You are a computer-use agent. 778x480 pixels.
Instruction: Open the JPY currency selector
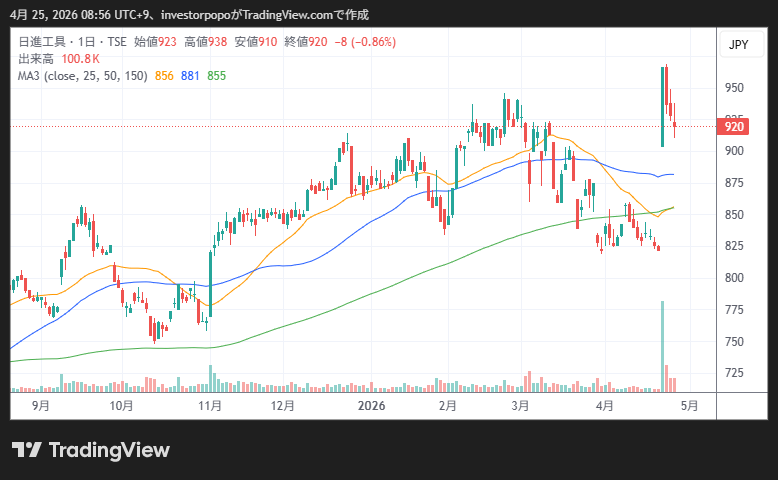(x=738, y=45)
